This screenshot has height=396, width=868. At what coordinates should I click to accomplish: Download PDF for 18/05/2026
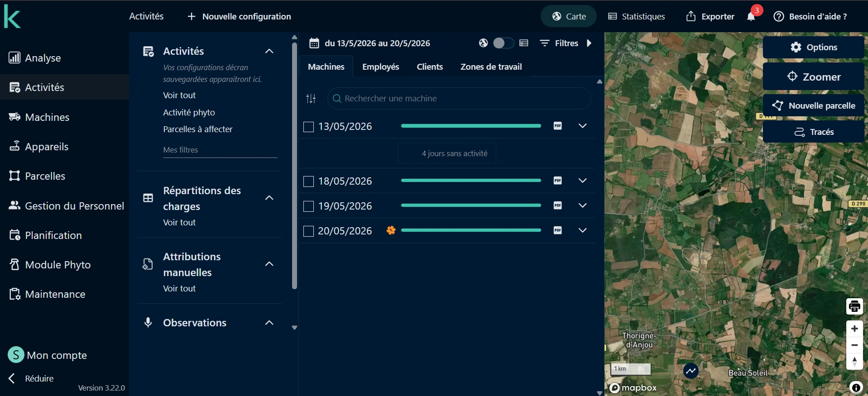coord(558,181)
